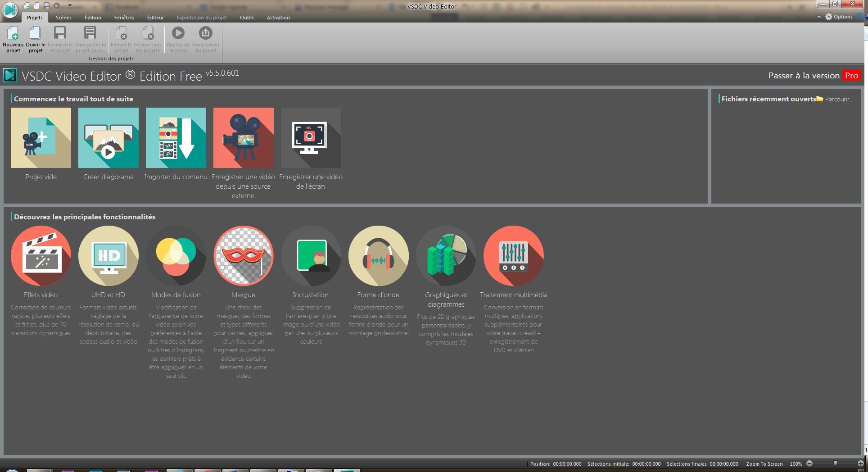Image resolution: width=868 pixels, height=472 pixels.
Task: Expand the quick access toolbar customize arrow
Action: click(70, 6)
